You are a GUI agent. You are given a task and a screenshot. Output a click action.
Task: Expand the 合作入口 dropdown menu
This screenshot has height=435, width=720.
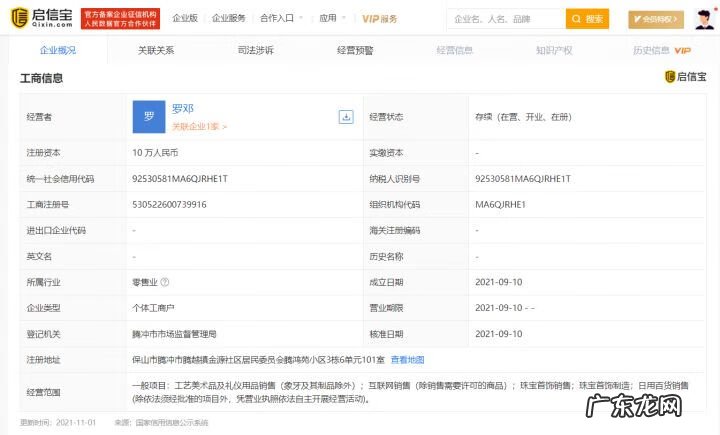[281, 18]
